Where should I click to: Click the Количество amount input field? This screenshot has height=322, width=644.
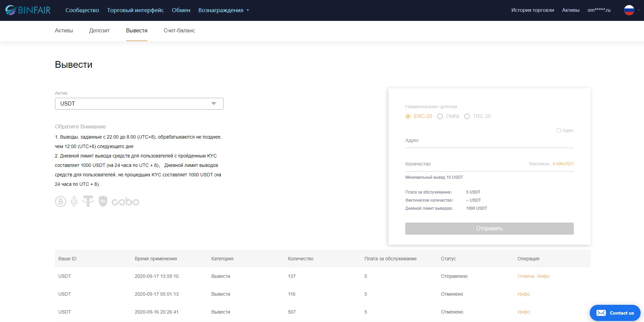[x=465, y=164]
